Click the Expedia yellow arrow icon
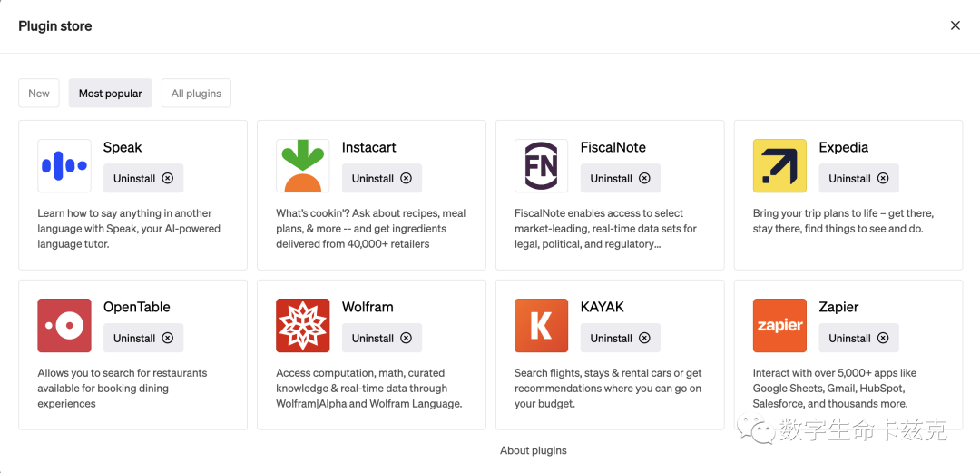 click(780, 166)
